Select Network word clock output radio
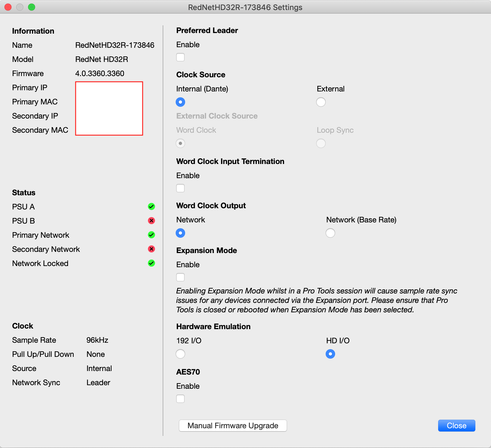Screen dimensions: 491x448 [x=180, y=233]
